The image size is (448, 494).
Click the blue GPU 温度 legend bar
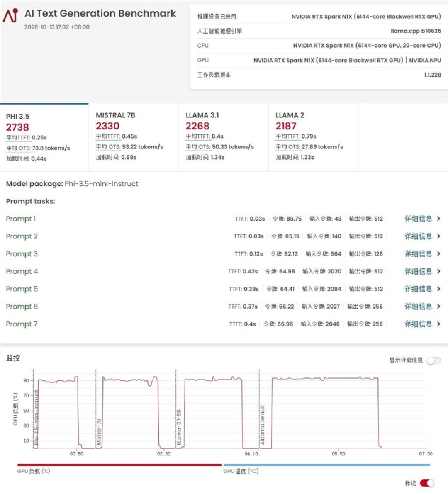(x=327, y=465)
